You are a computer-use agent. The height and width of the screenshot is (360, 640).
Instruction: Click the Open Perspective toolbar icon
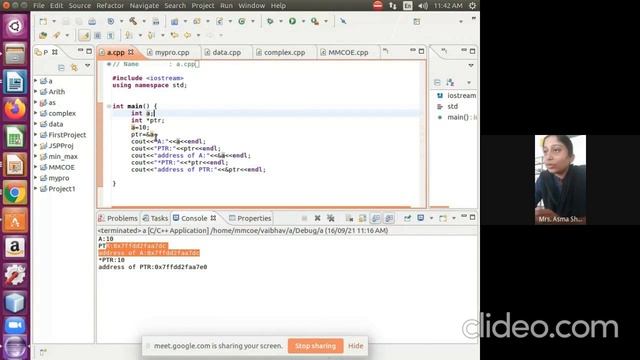[x=416, y=22]
